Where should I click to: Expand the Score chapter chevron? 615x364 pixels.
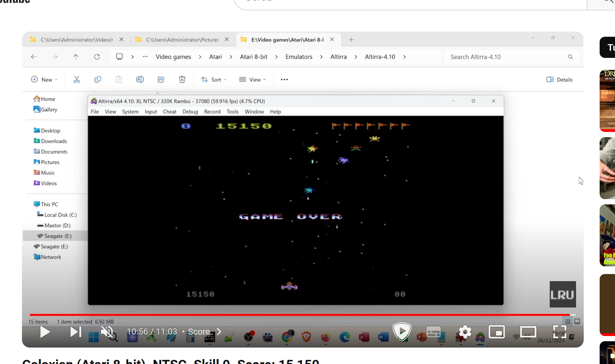219,332
